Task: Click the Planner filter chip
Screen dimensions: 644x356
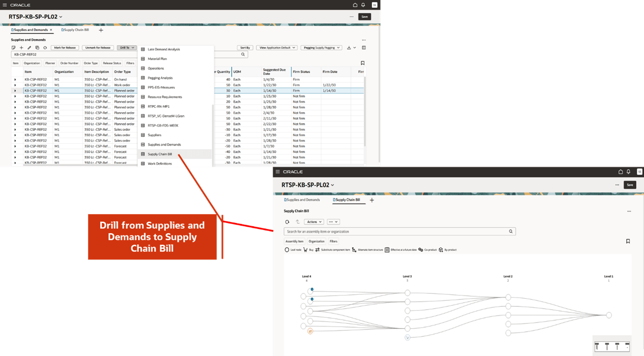Action: 50,63
